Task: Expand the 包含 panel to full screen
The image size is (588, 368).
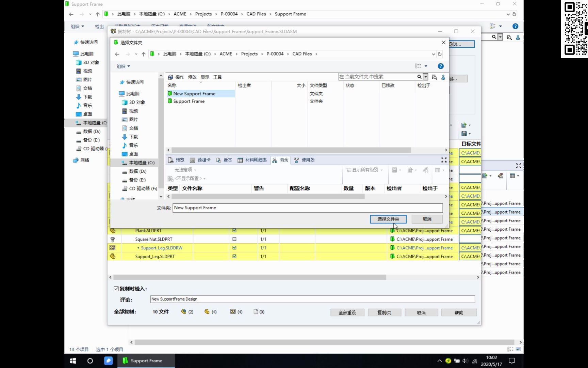Action: 443,160
